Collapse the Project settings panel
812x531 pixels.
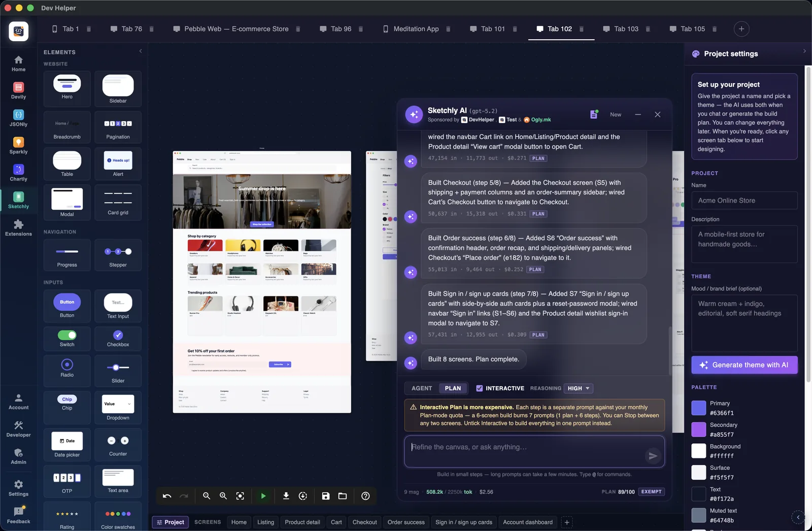pos(804,51)
